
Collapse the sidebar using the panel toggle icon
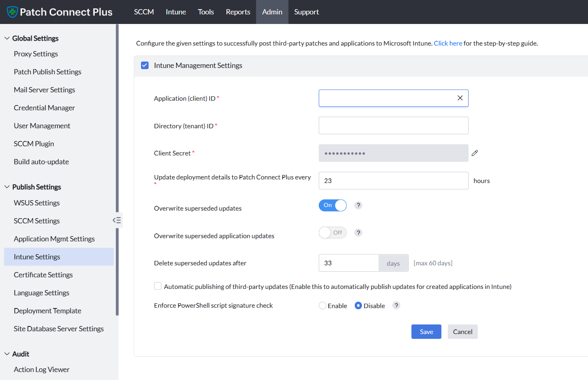pos(117,220)
